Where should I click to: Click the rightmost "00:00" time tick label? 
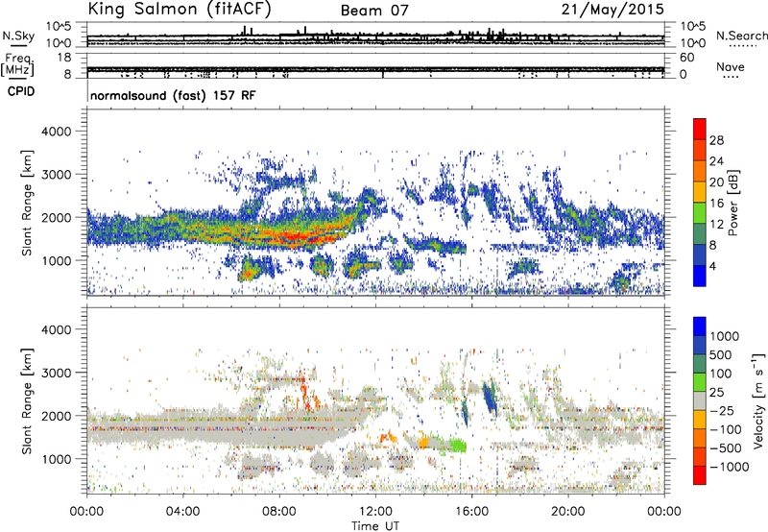pyautogui.click(x=664, y=512)
